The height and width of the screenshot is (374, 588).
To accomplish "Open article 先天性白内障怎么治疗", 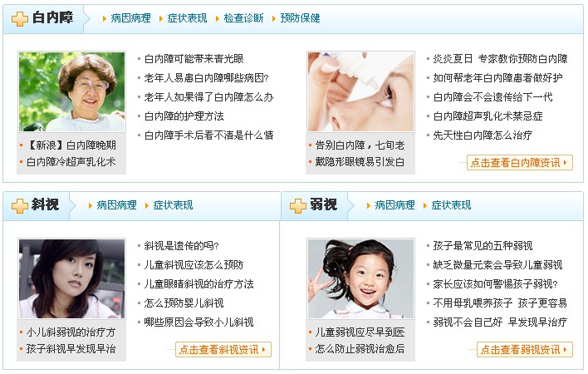I will pyautogui.click(x=483, y=135).
